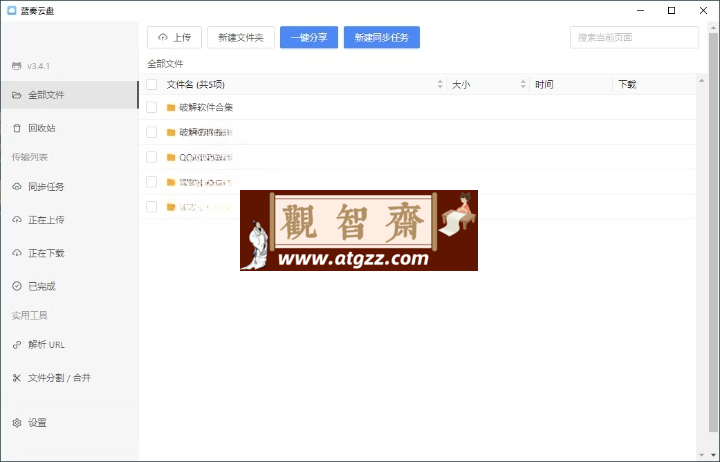720x462 pixels.
Task: Select 全部文件 in the sidebar
Action: 69,95
